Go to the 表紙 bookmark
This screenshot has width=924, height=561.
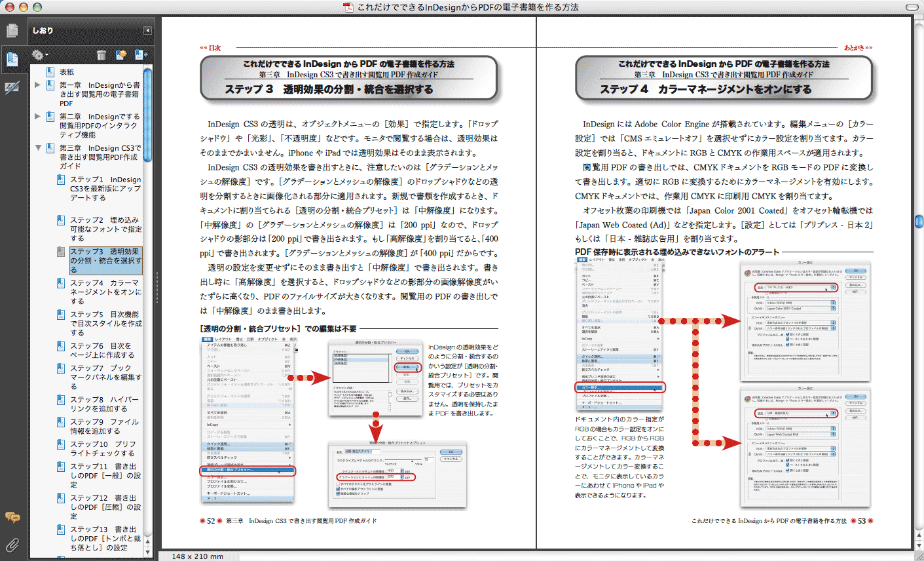pyautogui.click(x=66, y=72)
